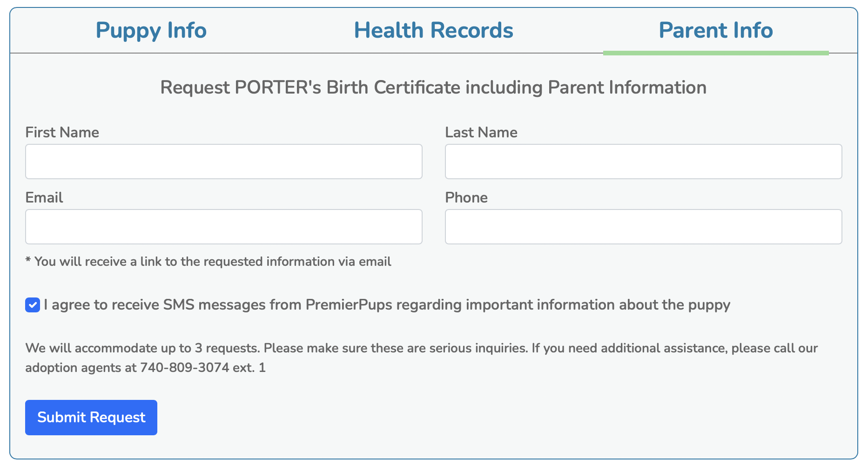The width and height of the screenshot is (868, 466).
Task: Focus the First Name input field
Action: (x=224, y=162)
